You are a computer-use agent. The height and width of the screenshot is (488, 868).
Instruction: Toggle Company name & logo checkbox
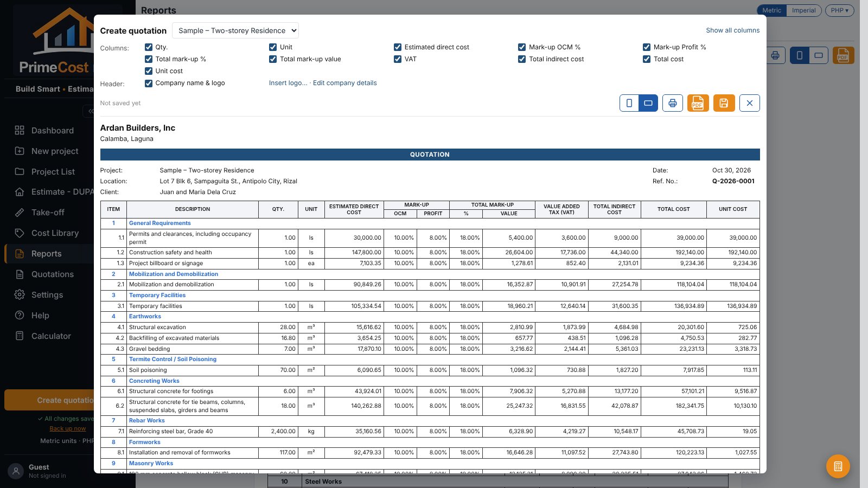[149, 83]
